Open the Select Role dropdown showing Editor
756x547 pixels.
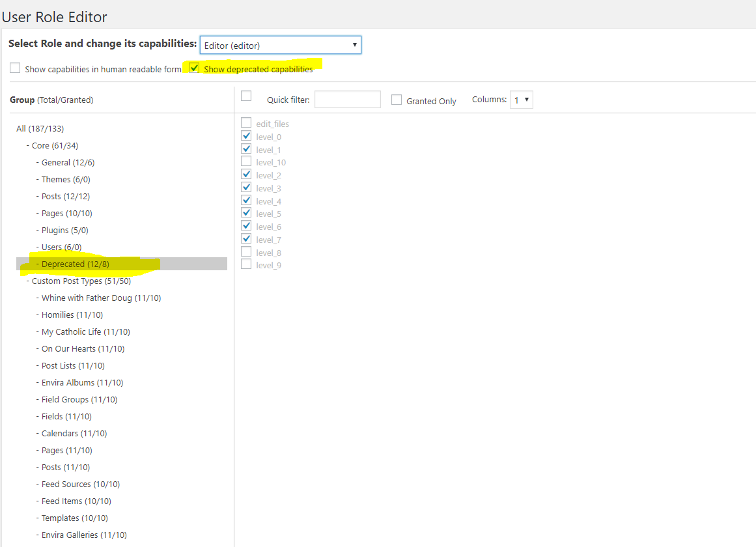pos(280,45)
